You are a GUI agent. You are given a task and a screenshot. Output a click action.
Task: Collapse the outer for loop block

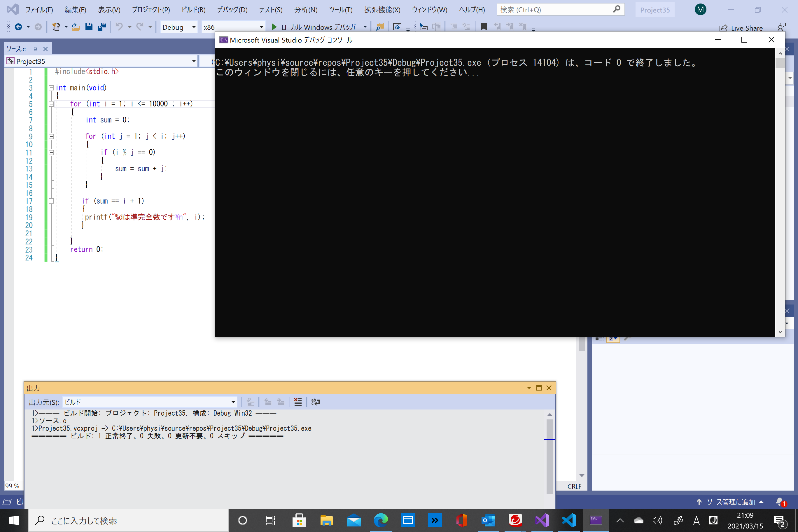(x=51, y=104)
